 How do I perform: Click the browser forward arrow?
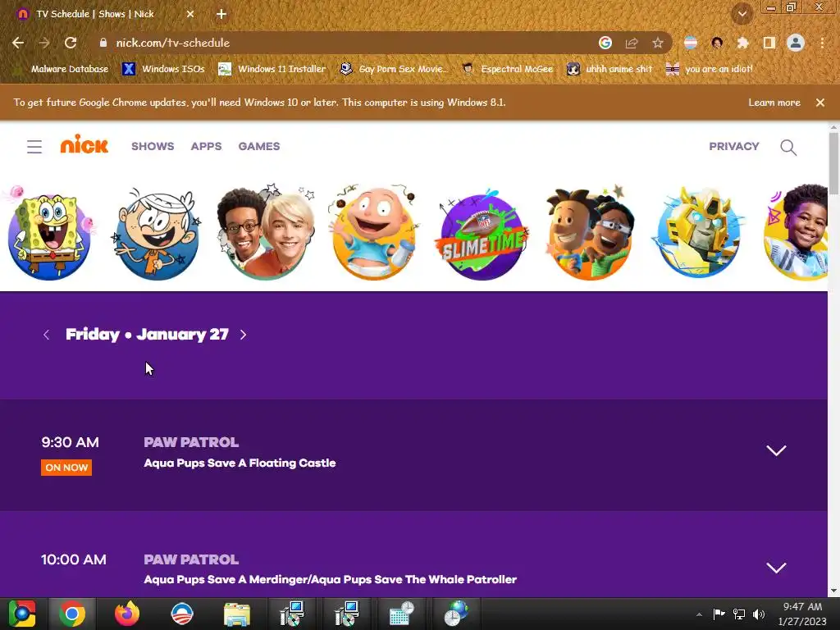point(44,43)
